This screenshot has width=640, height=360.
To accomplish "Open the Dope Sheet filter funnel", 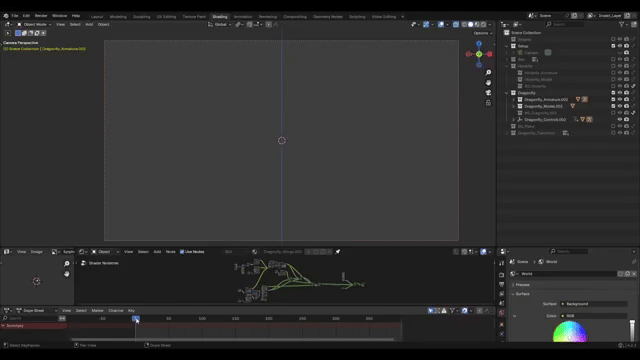I will click(452, 311).
